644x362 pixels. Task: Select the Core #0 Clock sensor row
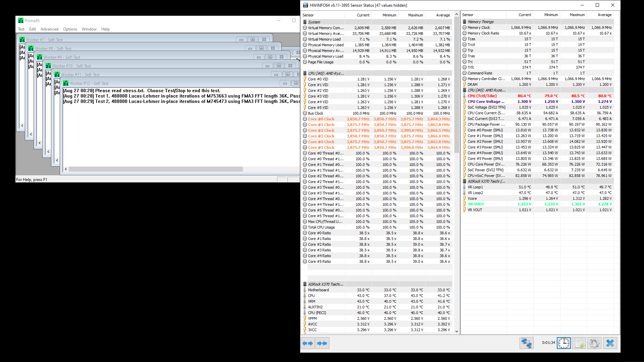(321, 119)
